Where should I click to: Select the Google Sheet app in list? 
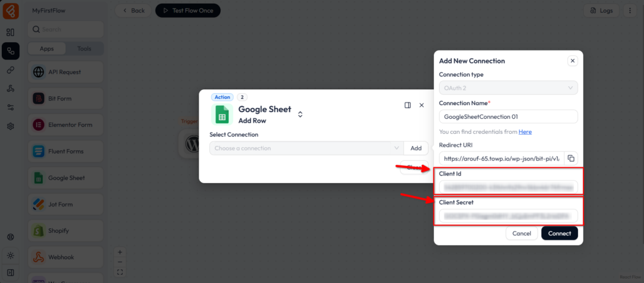(x=65, y=178)
